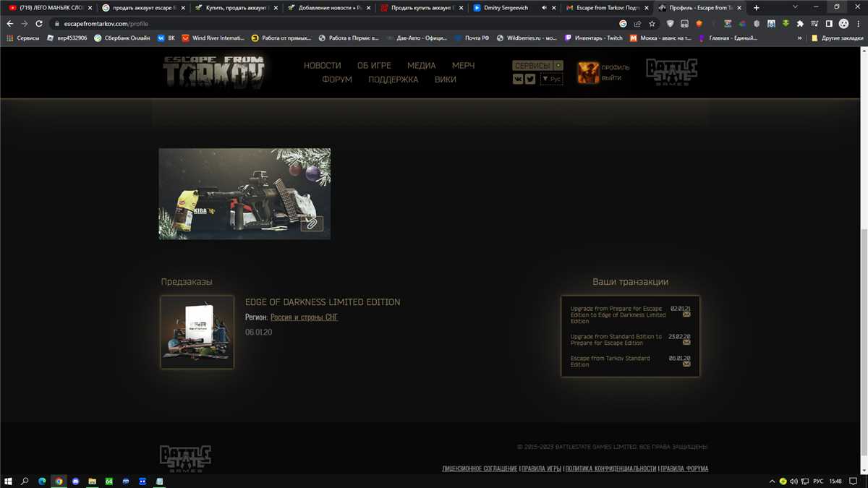Open the VK social icon in header
The height and width of the screenshot is (488, 868).
[518, 80]
